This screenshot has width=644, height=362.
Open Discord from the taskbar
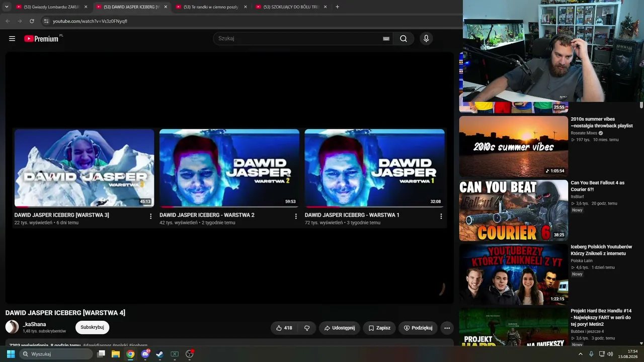pyautogui.click(x=145, y=354)
